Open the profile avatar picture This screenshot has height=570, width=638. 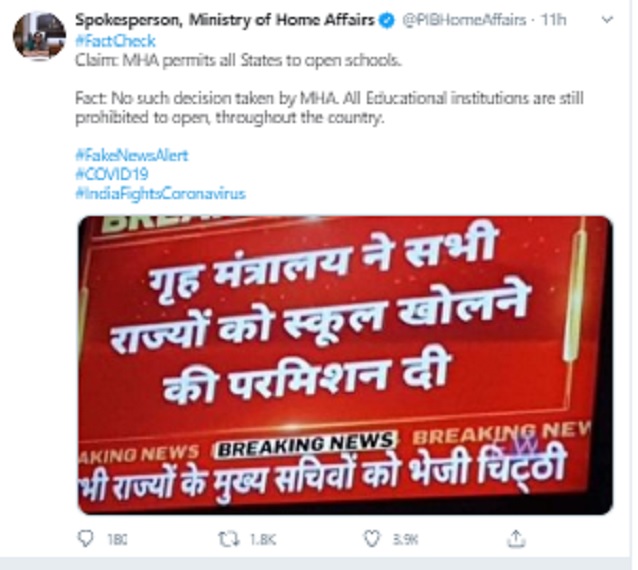point(39,36)
